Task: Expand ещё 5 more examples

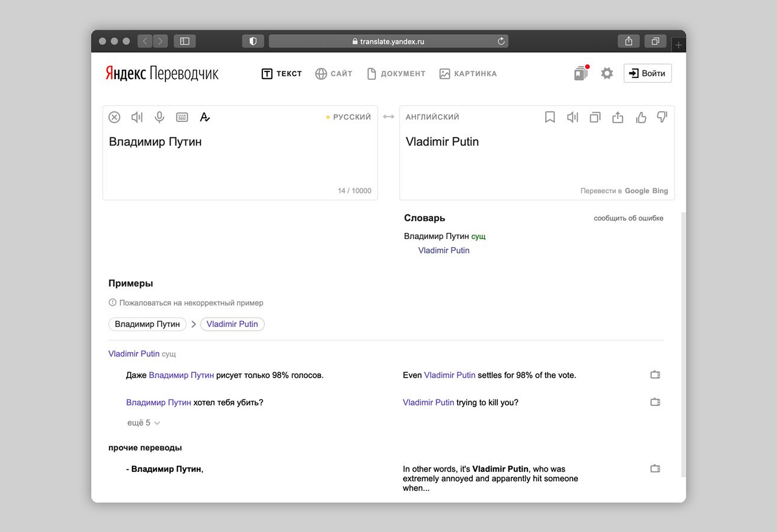Action: (x=143, y=423)
